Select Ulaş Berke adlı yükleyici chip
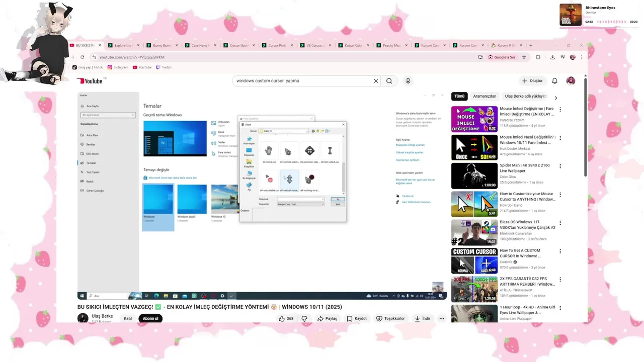Viewport: 644px width, 362px height. [525, 96]
